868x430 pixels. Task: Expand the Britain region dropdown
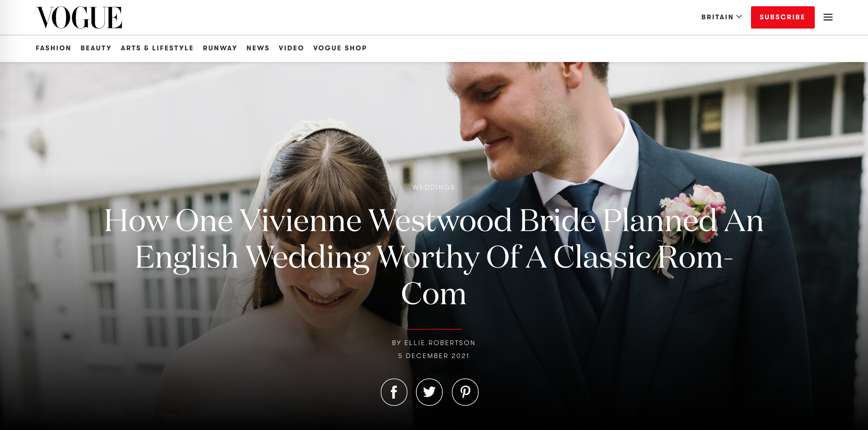(721, 17)
